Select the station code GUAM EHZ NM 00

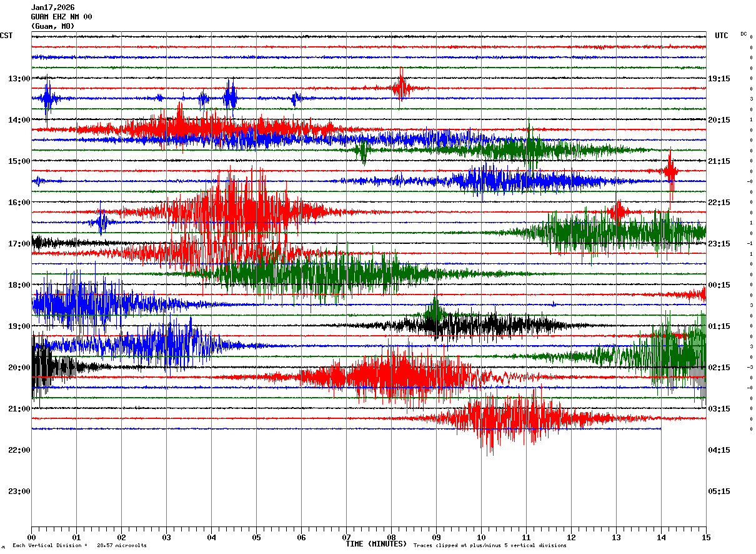pyautogui.click(x=61, y=17)
